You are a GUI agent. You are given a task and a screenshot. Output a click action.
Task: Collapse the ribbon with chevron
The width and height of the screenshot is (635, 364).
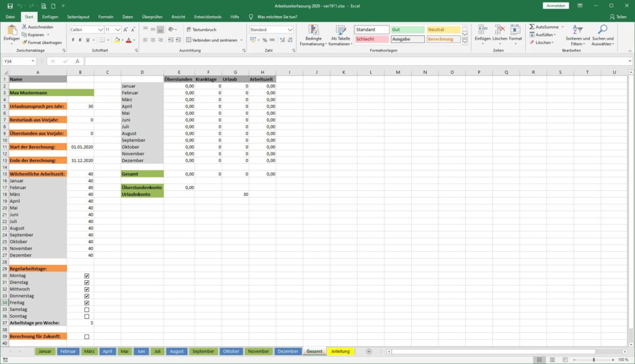point(630,51)
